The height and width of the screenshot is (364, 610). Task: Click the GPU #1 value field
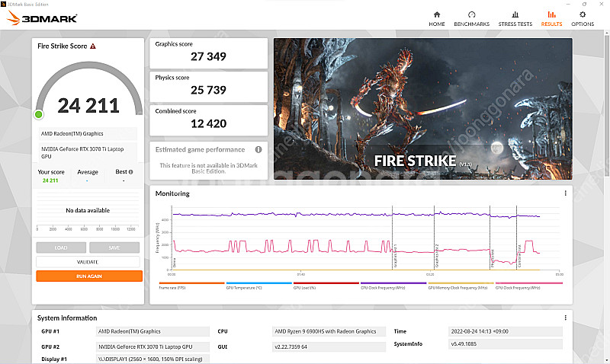(x=152, y=331)
